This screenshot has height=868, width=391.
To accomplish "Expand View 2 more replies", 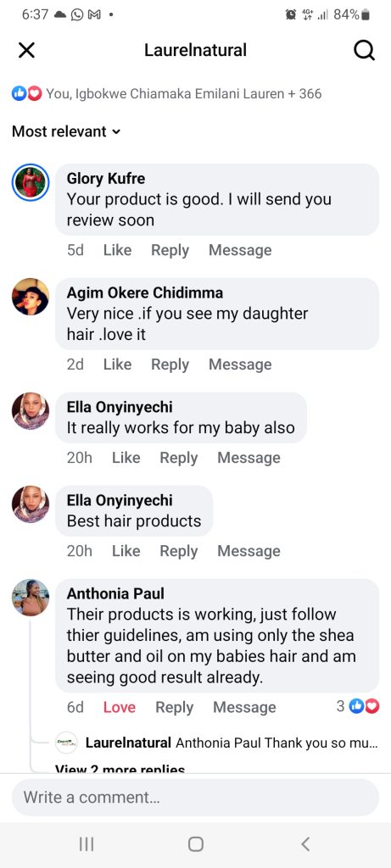I will click(x=120, y=768).
